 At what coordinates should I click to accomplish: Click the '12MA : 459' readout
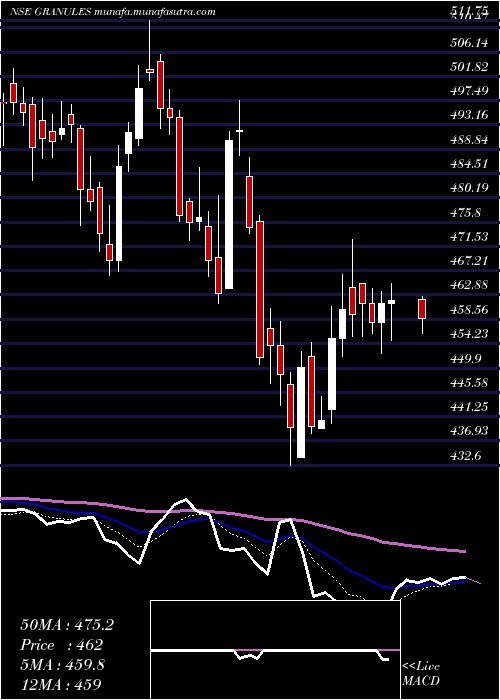click(x=61, y=684)
